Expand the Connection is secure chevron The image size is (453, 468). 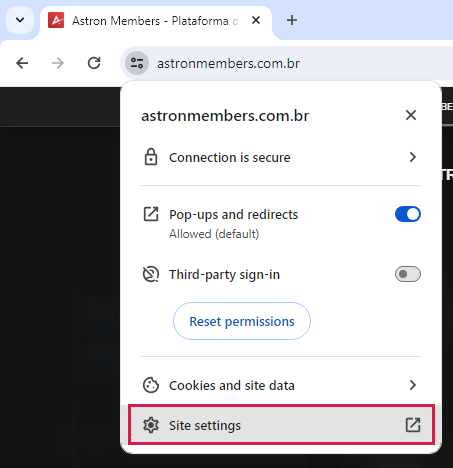(x=413, y=157)
